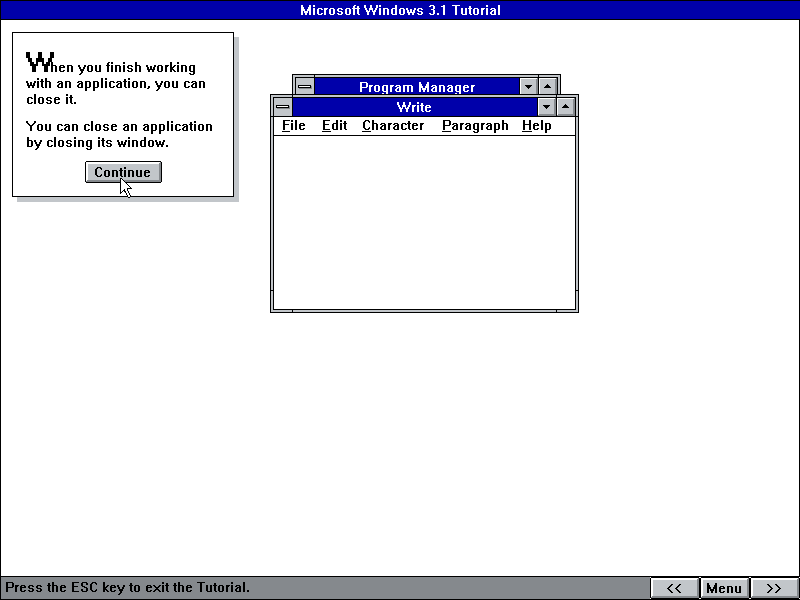Open the Help menu in Write
800x600 pixels.
coord(536,126)
